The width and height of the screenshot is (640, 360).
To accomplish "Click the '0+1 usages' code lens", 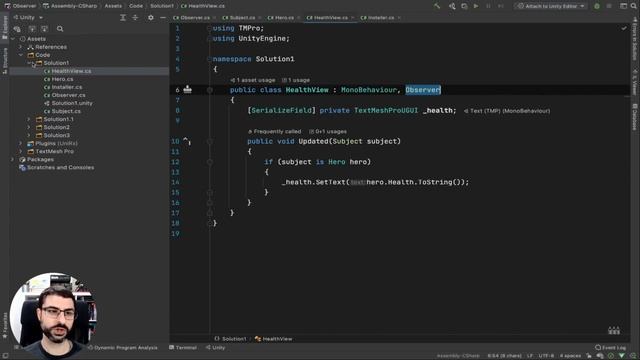I will coord(328,131).
